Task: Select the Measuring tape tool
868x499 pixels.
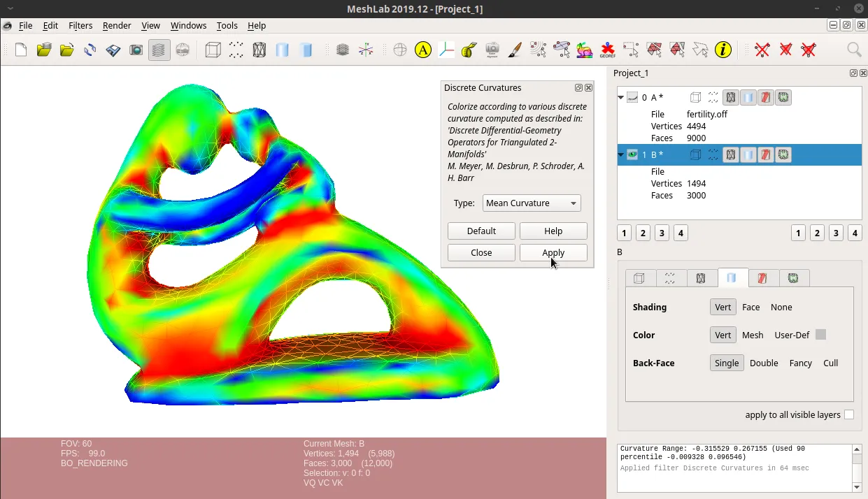Action: point(469,50)
